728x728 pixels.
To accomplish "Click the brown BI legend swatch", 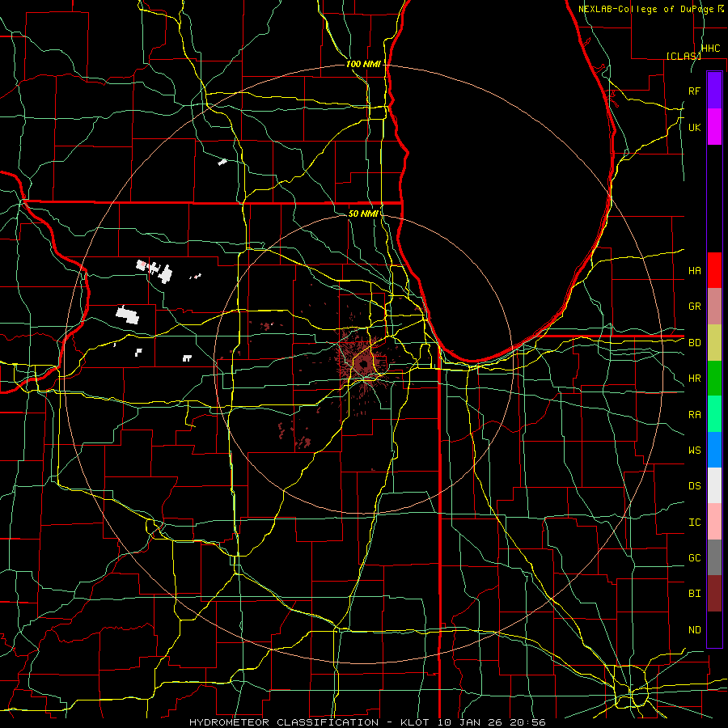I will click(x=714, y=594).
